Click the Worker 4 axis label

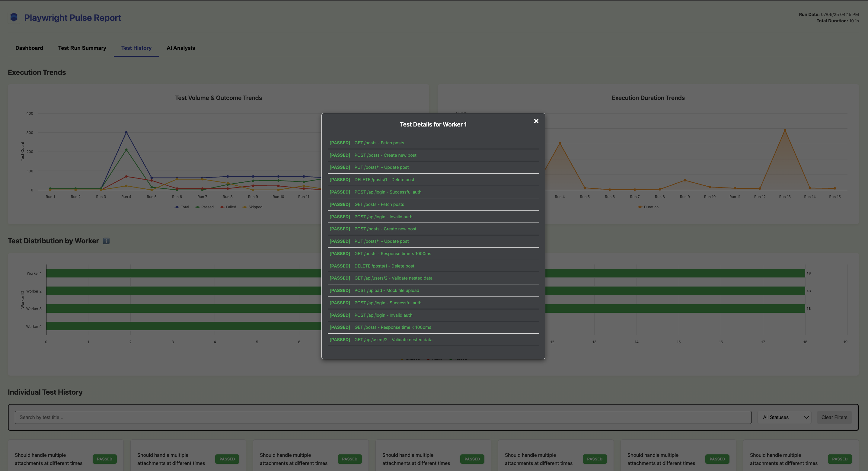(34, 326)
